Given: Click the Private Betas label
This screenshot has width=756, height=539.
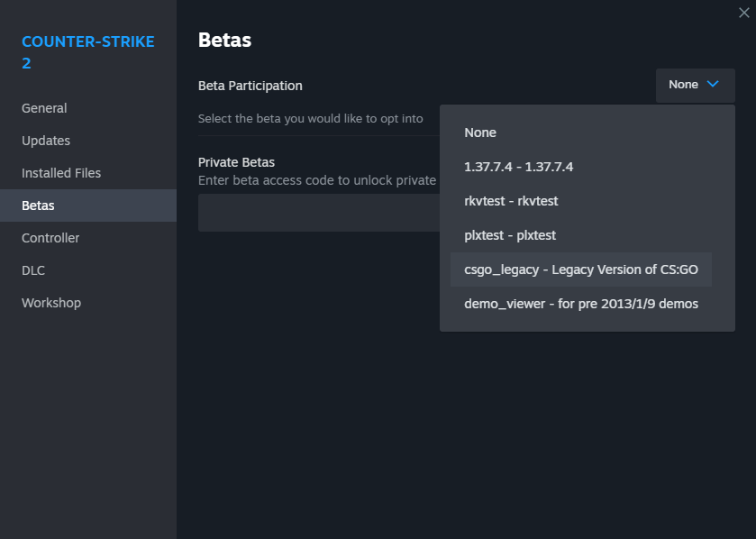Looking at the screenshot, I should [236, 162].
